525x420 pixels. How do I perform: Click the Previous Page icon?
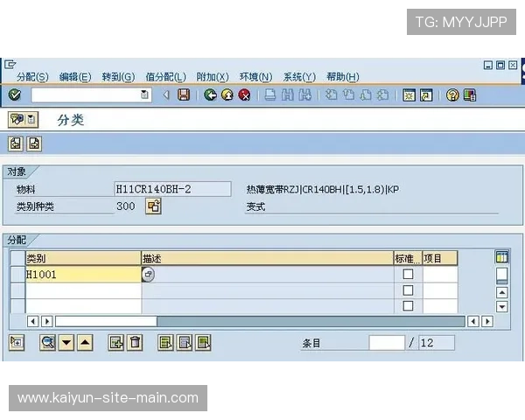(348, 95)
